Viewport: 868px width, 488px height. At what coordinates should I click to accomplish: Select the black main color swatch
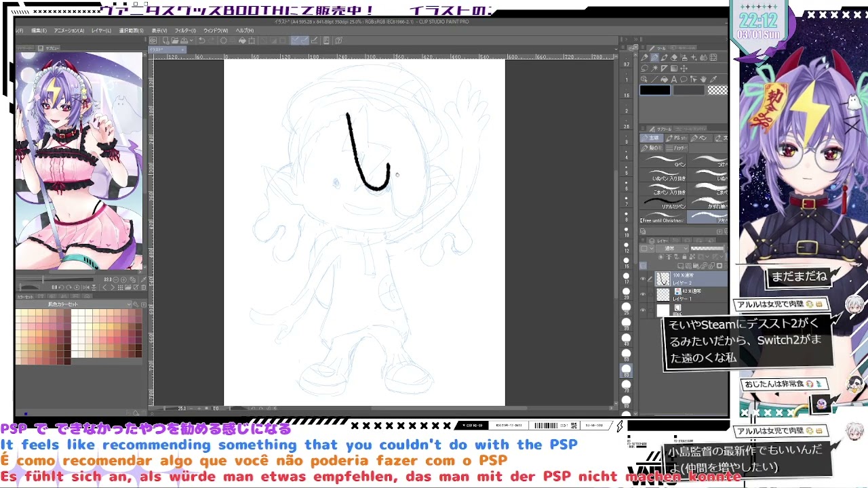click(655, 90)
